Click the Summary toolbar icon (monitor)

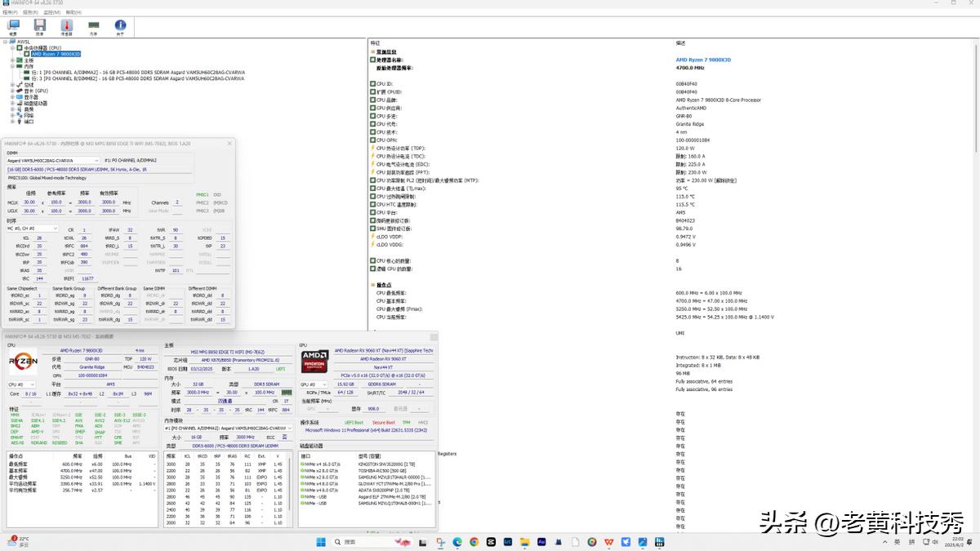pos(13,27)
